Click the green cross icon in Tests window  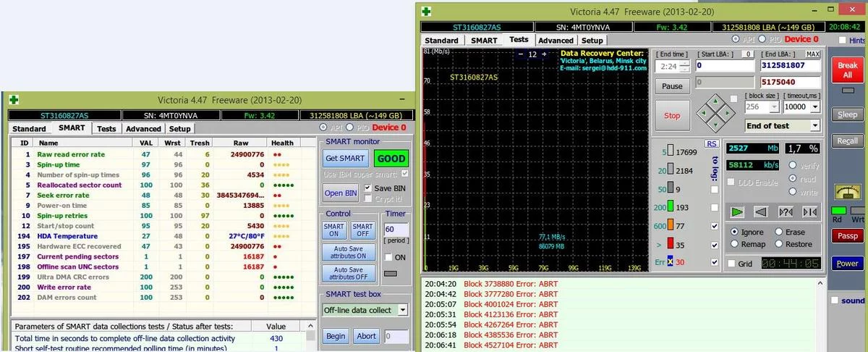coord(428,11)
